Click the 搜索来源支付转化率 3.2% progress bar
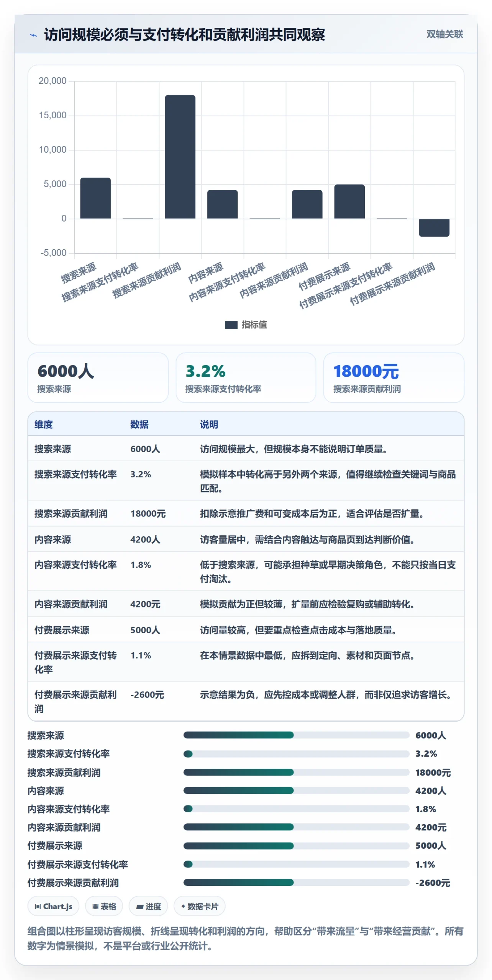 [x=297, y=753]
